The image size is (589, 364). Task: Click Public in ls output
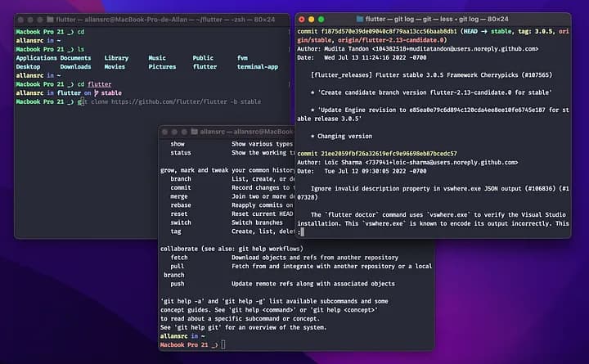tap(203, 58)
